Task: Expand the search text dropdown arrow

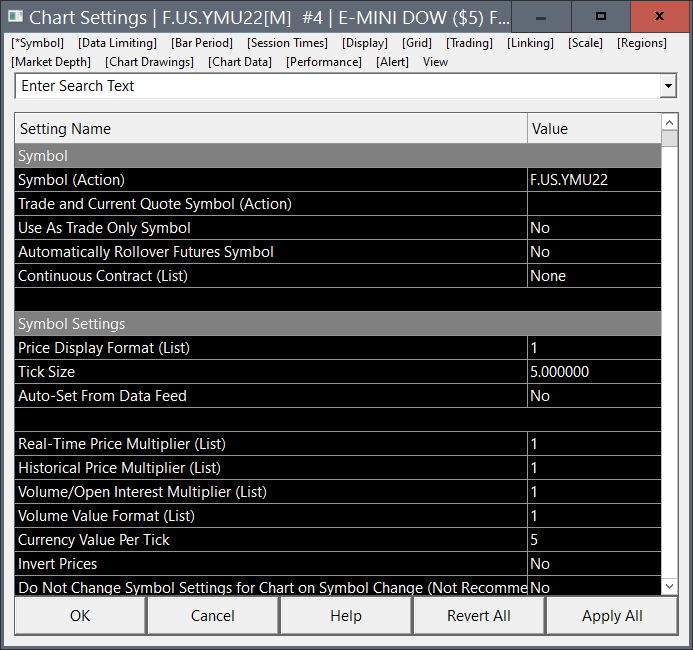Action: point(668,86)
